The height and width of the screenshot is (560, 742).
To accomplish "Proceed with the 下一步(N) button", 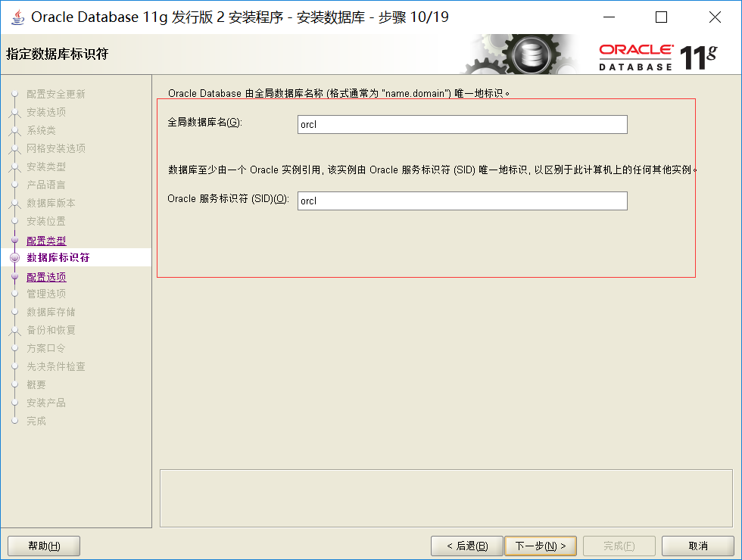I will click(541, 546).
